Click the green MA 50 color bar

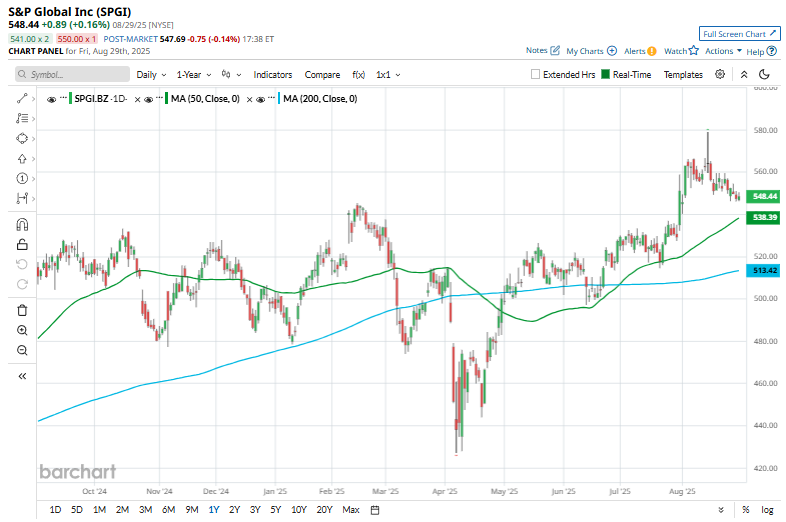pos(166,99)
